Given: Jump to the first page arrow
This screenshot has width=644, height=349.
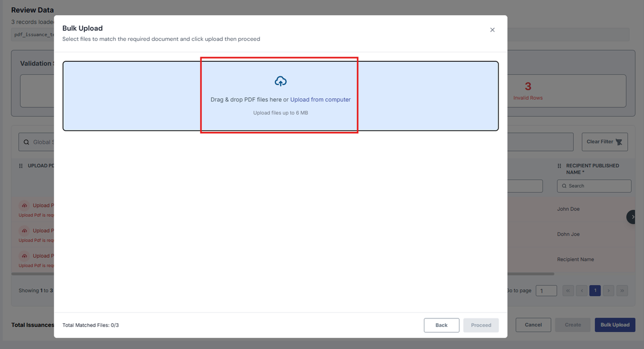Looking at the screenshot, I should coord(568,290).
